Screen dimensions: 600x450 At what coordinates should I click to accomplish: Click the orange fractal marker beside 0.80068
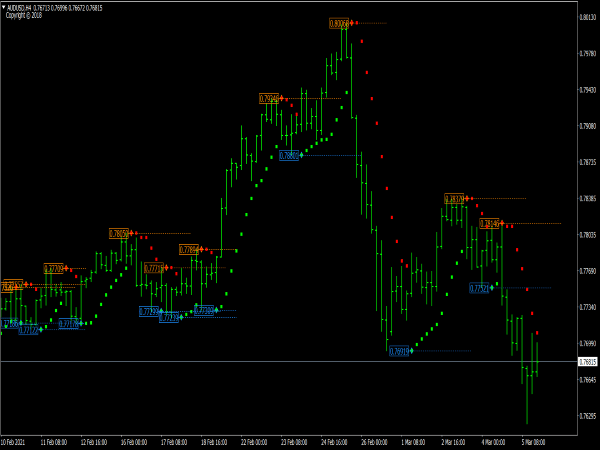pyautogui.click(x=352, y=23)
